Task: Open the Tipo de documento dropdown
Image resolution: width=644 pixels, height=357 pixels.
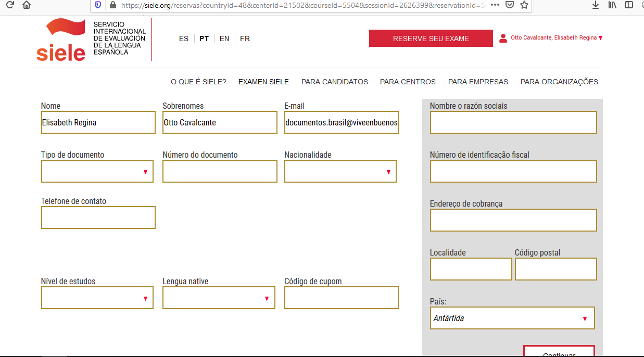Action: [x=97, y=171]
